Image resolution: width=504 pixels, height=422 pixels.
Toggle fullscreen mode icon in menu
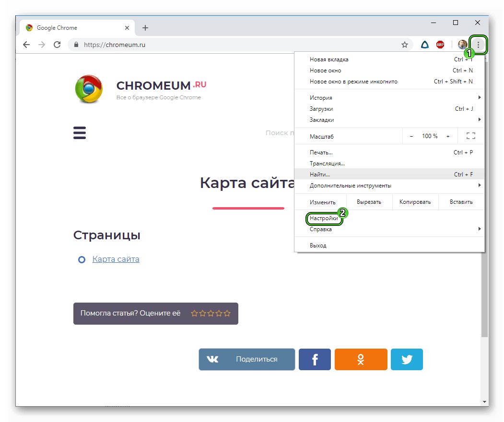470,136
